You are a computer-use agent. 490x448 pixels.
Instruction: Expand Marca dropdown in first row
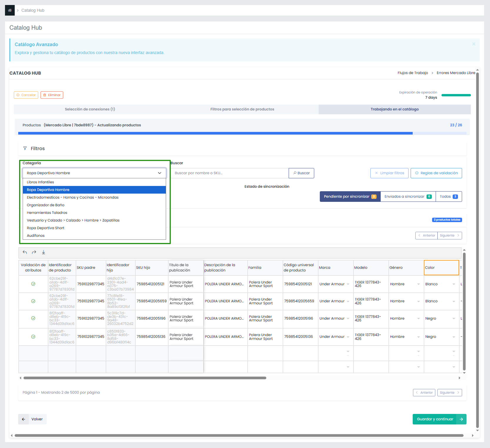tap(348, 284)
